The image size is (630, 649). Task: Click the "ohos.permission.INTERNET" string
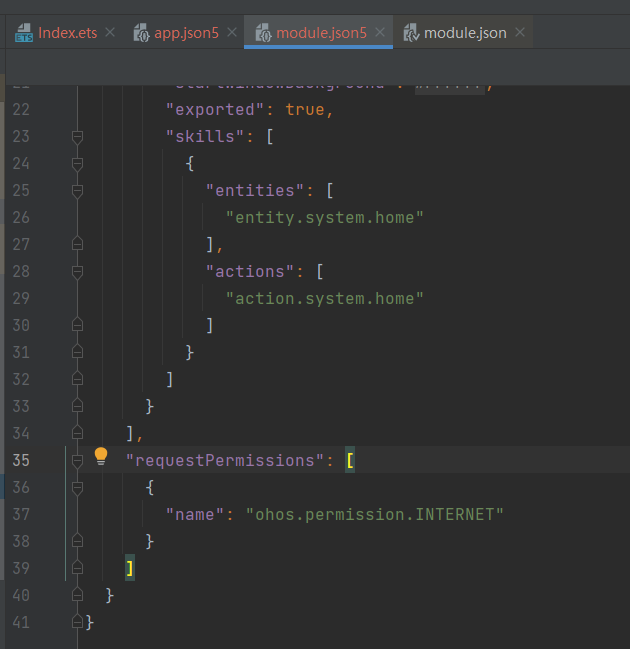point(375,515)
